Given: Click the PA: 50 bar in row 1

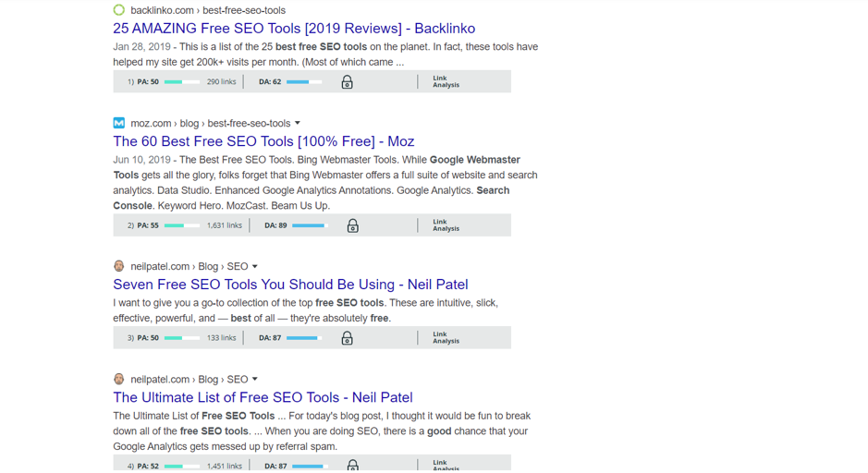Looking at the screenshot, I should pyautogui.click(x=181, y=82).
